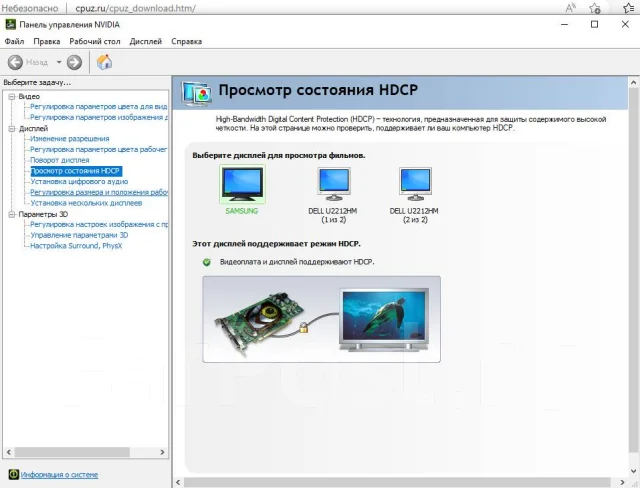Open Регулировка настроек изображения с просмотром task
The height and width of the screenshot is (488, 640).
pyautogui.click(x=99, y=224)
